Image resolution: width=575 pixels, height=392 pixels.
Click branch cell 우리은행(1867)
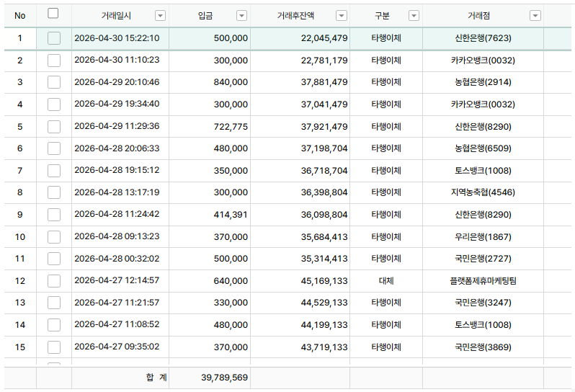click(x=483, y=237)
